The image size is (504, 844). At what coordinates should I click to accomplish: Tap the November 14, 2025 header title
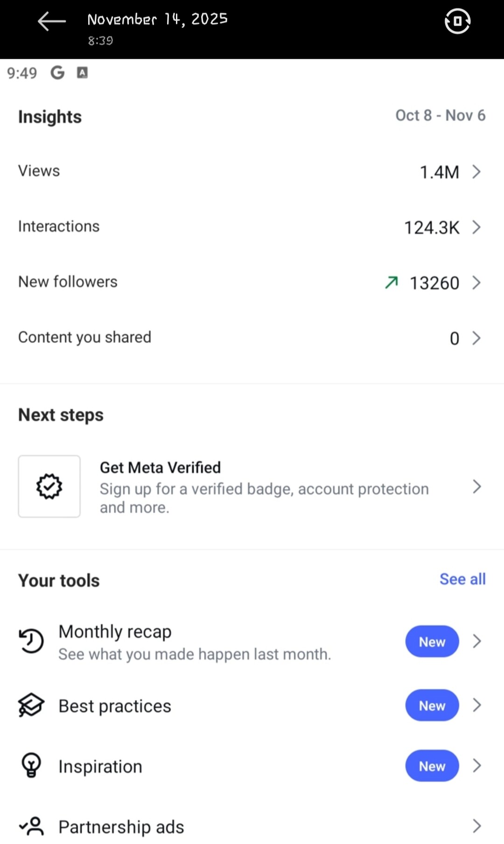(157, 19)
